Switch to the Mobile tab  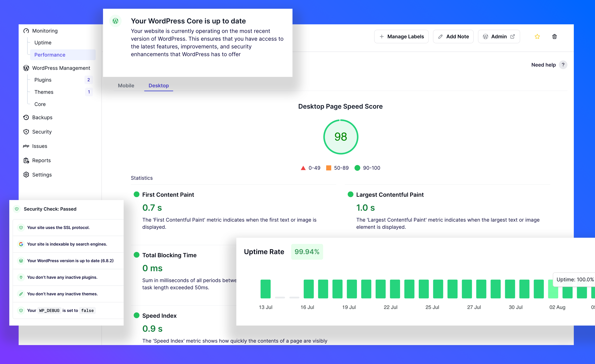click(126, 86)
